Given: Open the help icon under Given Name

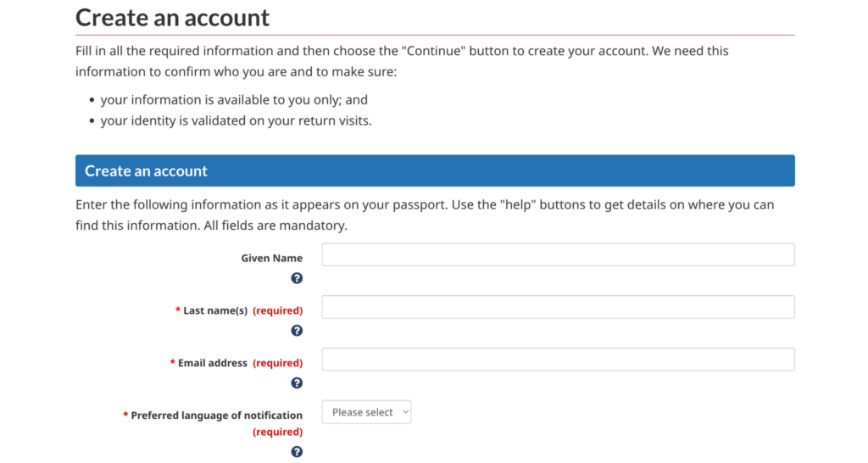Looking at the screenshot, I should (x=297, y=278).
